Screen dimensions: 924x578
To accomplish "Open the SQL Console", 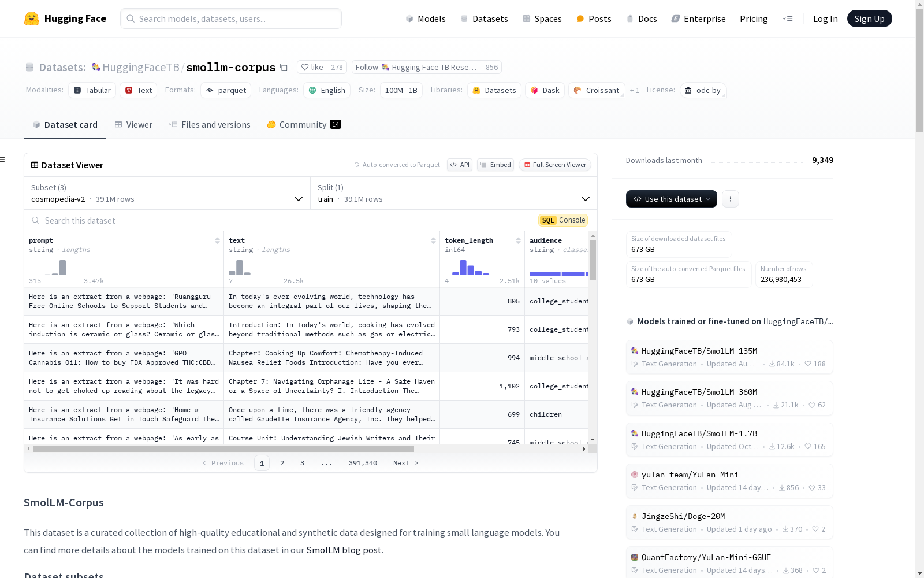I will 563,220.
